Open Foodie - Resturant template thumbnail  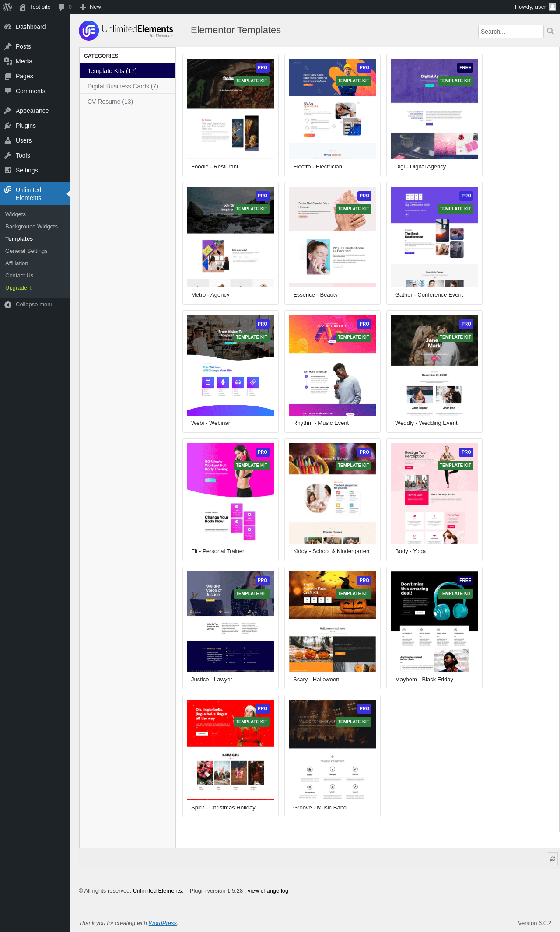[231, 109]
